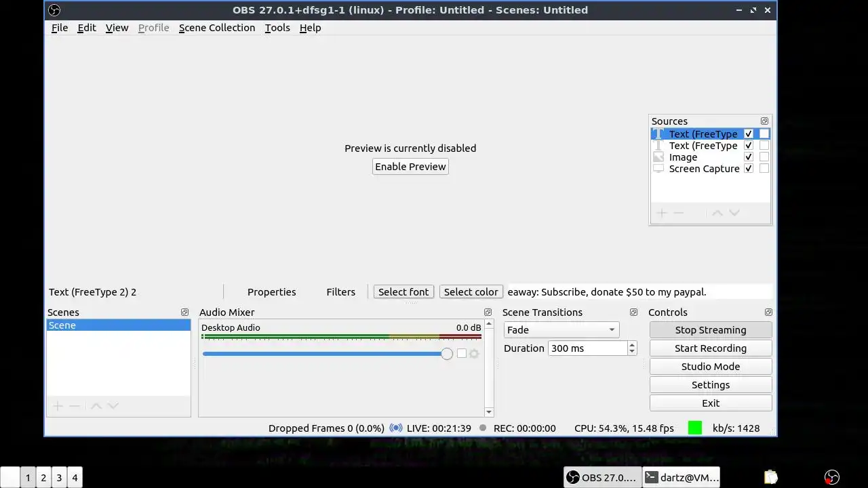This screenshot has width=868, height=488.
Task: Open the clipboard tray icon
Action: [770, 477]
